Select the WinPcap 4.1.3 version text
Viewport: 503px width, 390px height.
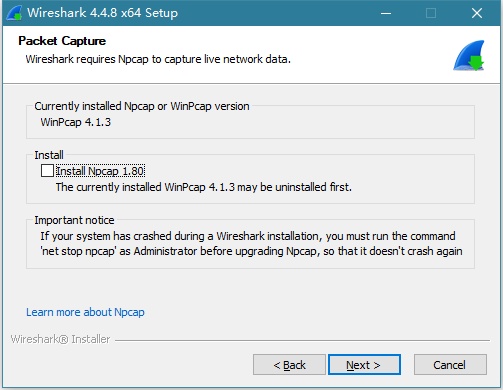(76, 122)
